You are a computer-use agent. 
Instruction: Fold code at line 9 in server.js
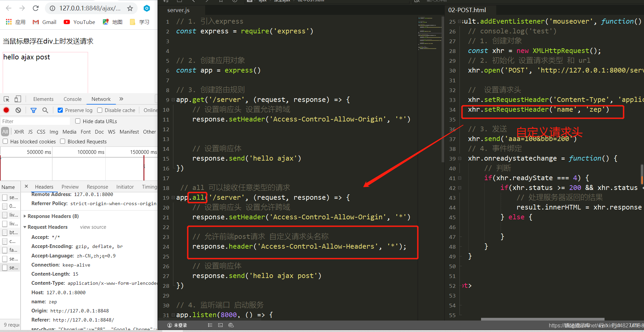point(173,100)
